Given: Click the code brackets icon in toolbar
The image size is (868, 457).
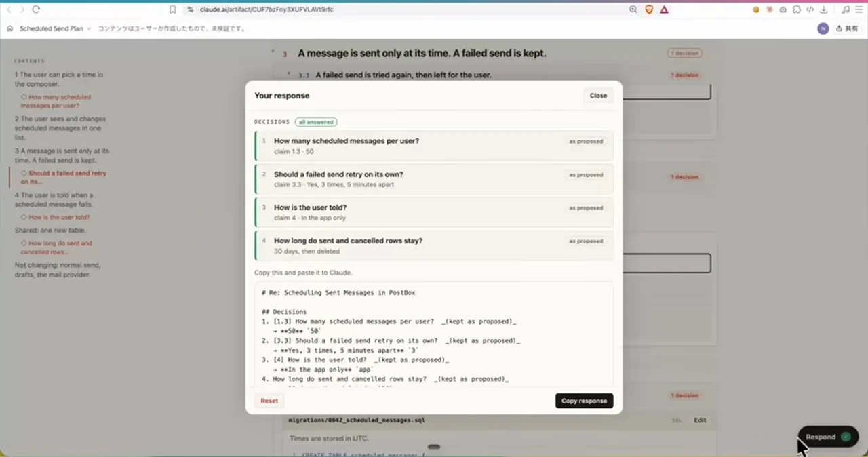Looking at the screenshot, I should pyautogui.click(x=810, y=9).
